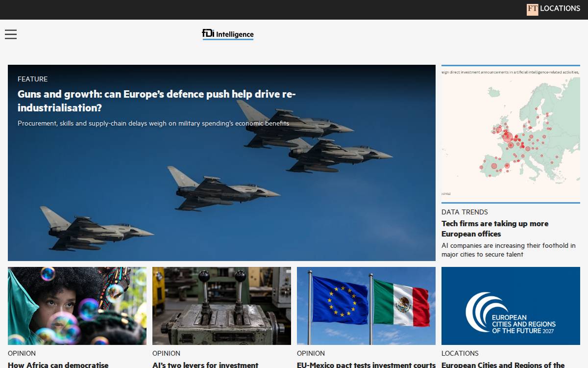This screenshot has height=368, width=588.
Task: Open the 'Guns and growth' feature headline
Action: click(157, 101)
